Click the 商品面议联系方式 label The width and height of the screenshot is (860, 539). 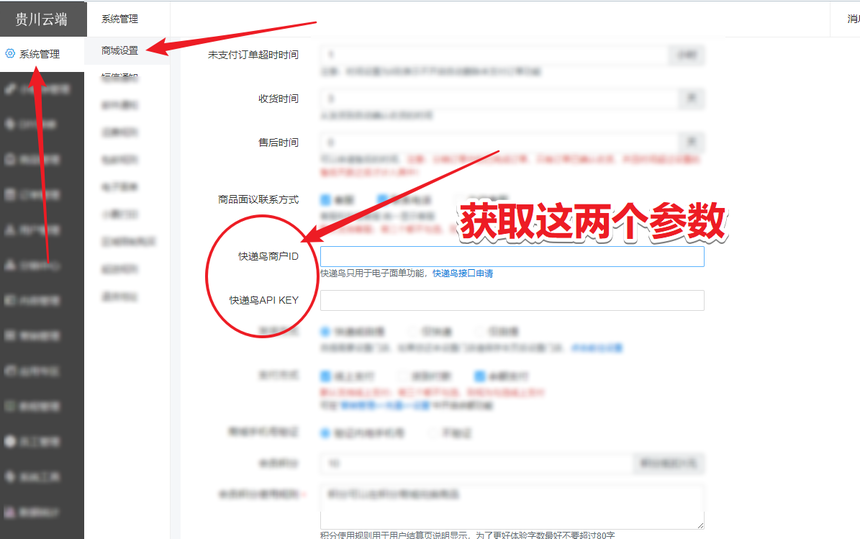258,200
